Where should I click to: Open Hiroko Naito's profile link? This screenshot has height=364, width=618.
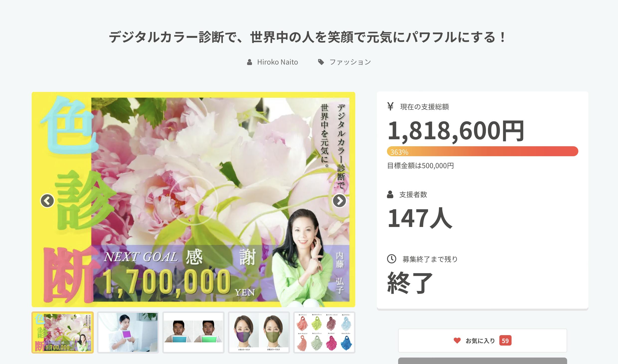(x=277, y=62)
